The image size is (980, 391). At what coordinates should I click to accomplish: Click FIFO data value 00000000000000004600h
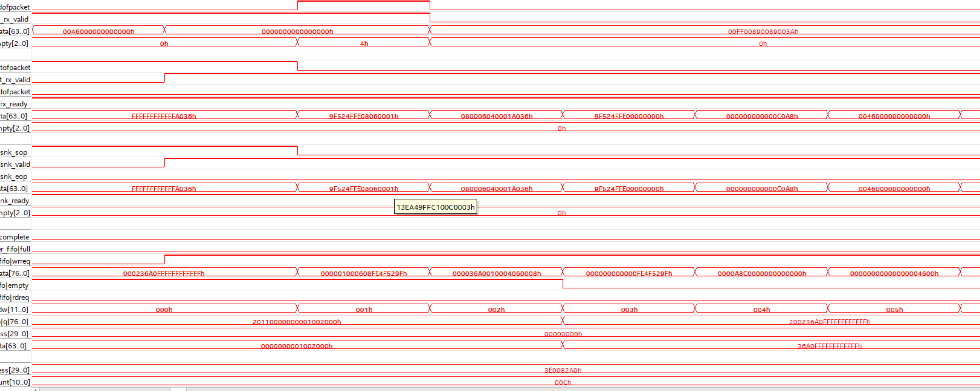tap(894, 273)
